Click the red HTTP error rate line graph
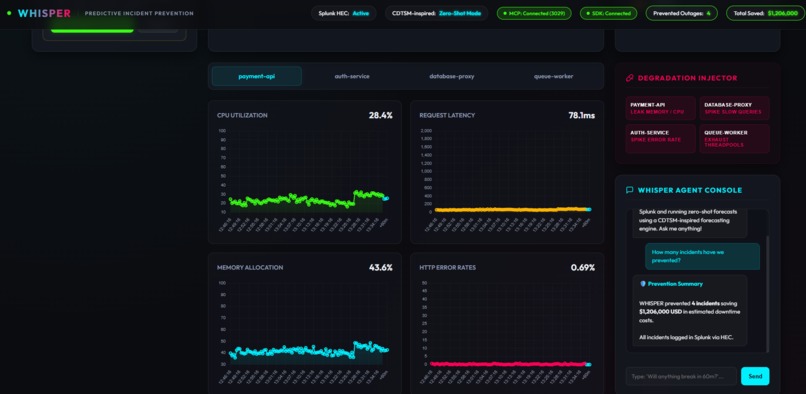Image resolution: width=806 pixels, height=394 pixels. 509,364
